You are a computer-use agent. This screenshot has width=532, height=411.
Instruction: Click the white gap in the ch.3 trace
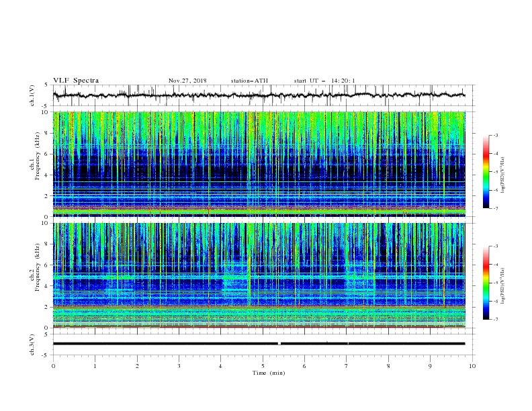[279, 344]
